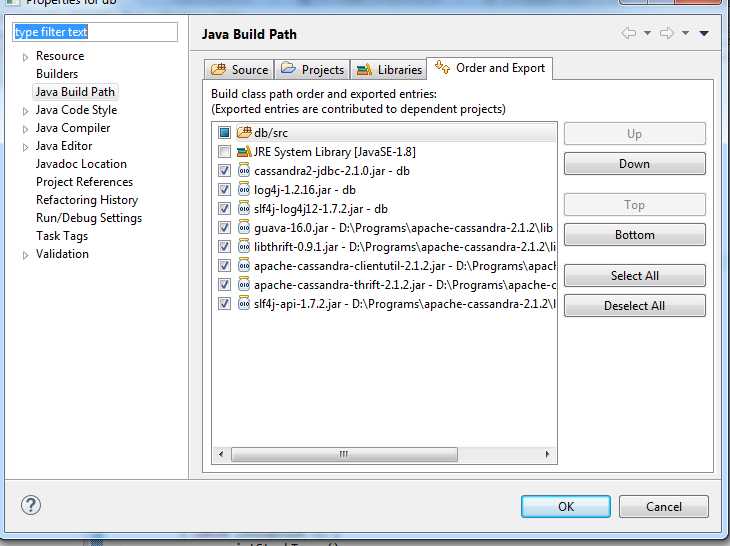This screenshot has width=730, height=546.
Task: Click the Select All button
Action: click(x=635, y=276)
